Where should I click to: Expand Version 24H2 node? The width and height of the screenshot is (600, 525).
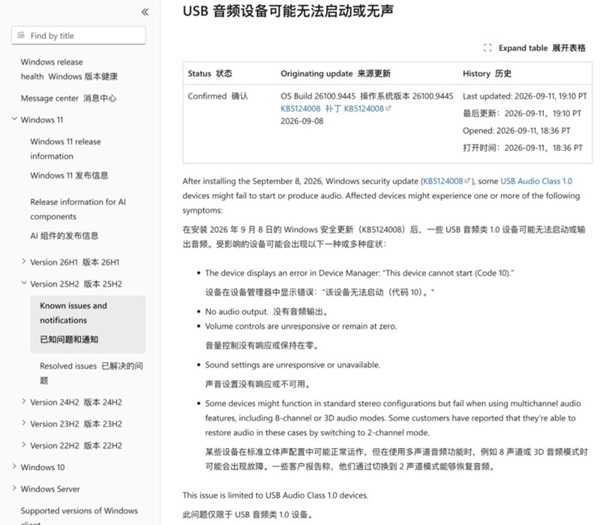pyautogui.click(x=24, y=401)
